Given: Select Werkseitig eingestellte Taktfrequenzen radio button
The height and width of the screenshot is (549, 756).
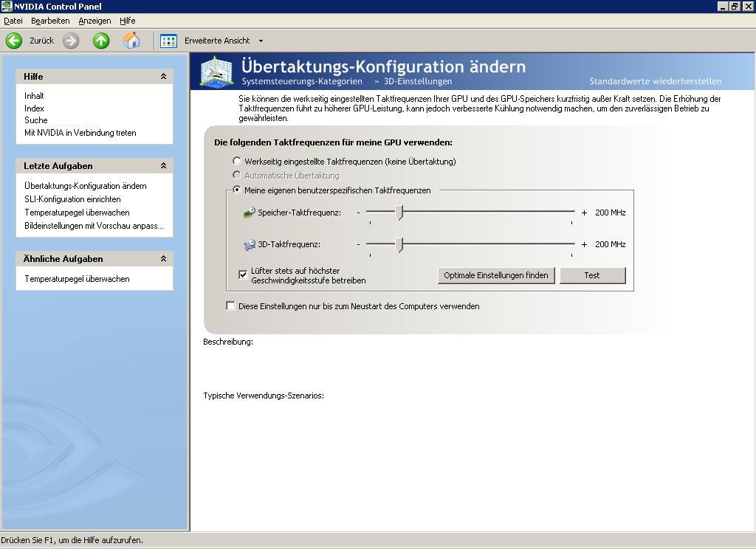Looking at the screenshot, I should (237, 161).
